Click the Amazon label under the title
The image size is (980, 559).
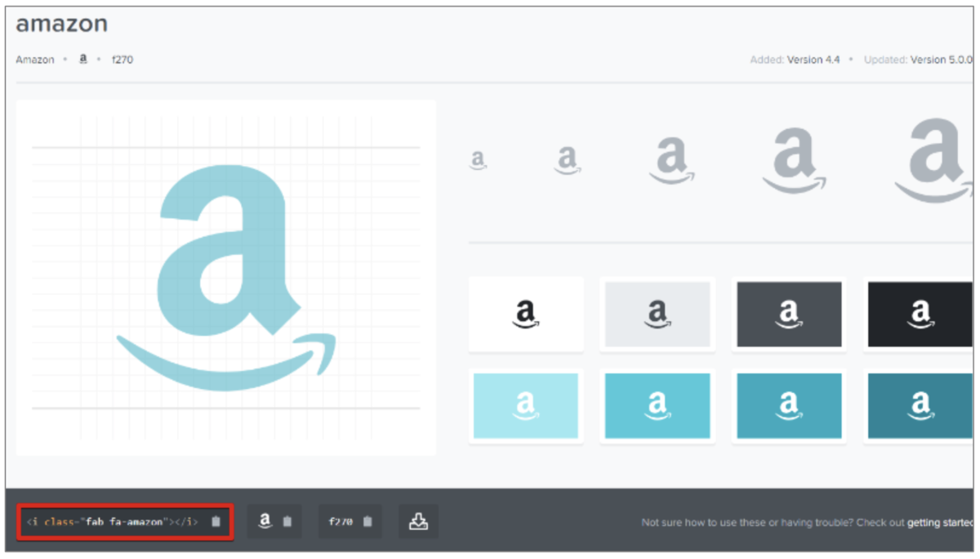click(x=35, y=60)
